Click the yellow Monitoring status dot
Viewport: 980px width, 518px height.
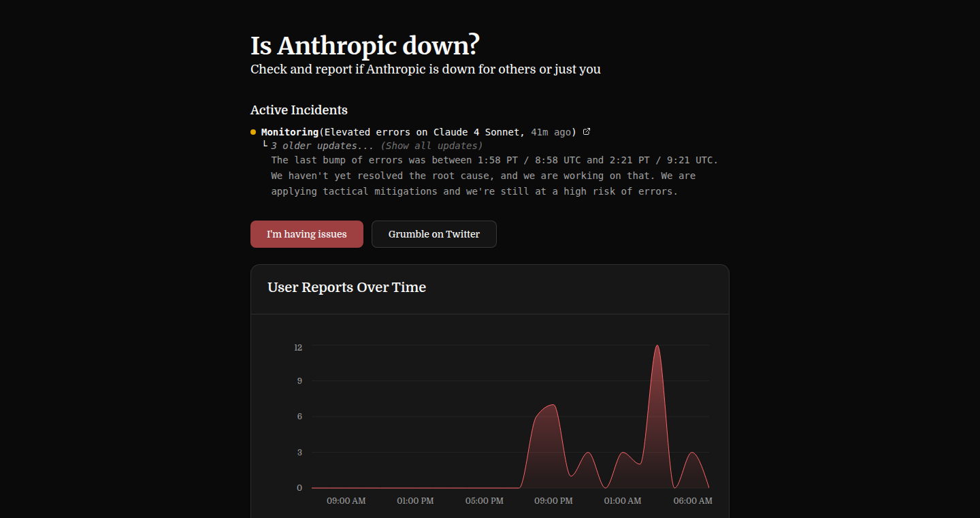[x=253, y=132]
